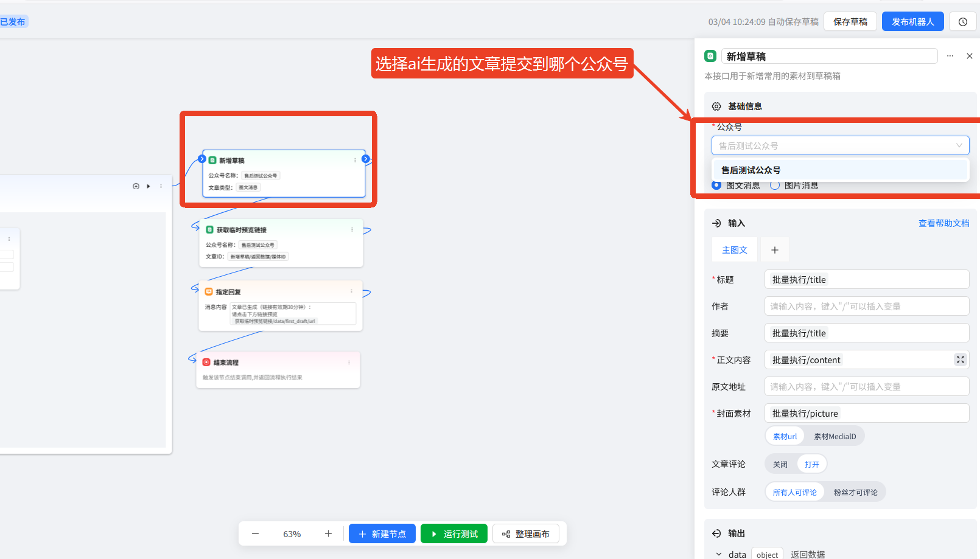The image size is (980, 559).
Task: Click the 保存草稿 button
Action: (x=850, y=22)
